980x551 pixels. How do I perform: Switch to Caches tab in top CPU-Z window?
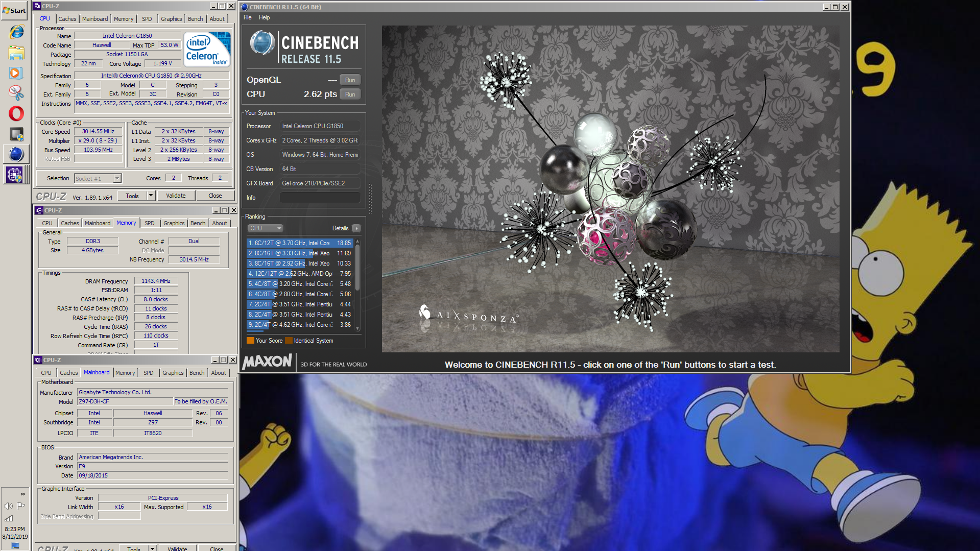(67, 19)
